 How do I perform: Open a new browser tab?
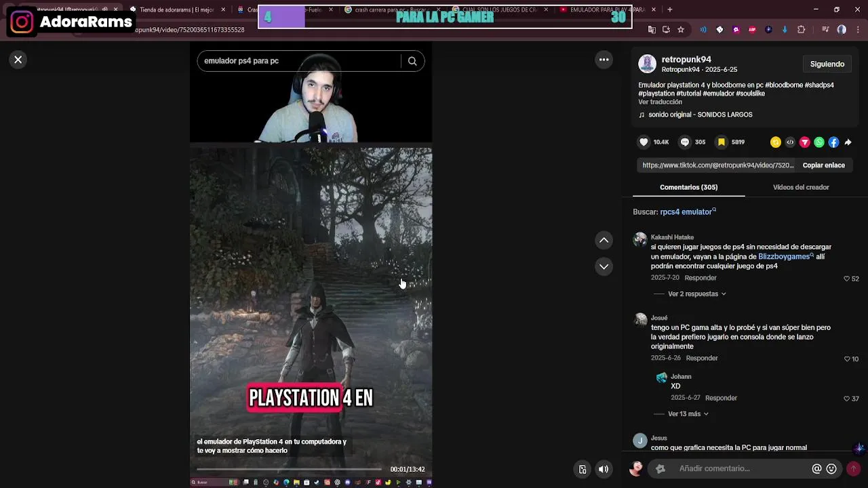point(669,9)
